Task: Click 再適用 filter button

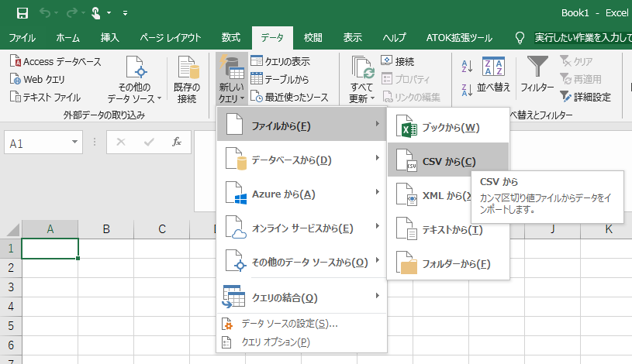Action: tap(580, 79)
